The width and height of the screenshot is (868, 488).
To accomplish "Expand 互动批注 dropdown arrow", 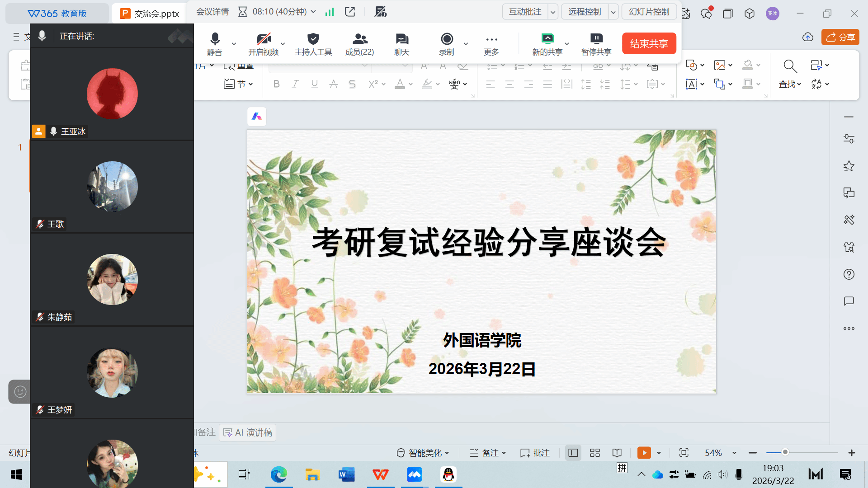I will (x=552, y=12).
